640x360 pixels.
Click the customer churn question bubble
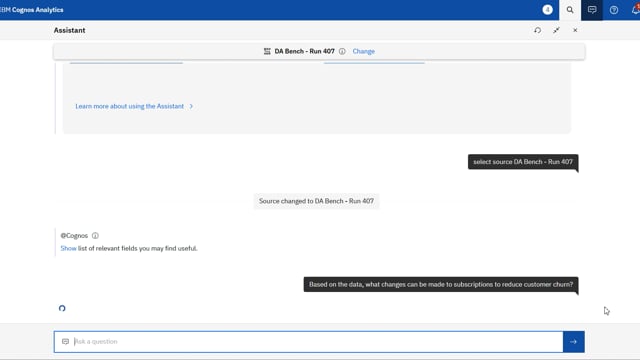coord(441,284)
